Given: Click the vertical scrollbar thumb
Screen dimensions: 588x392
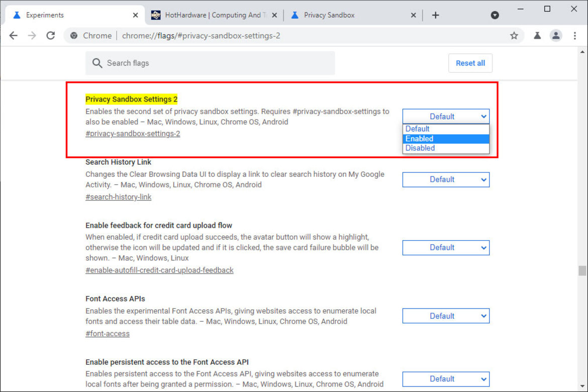Looking at the screenshot, I should pyautogui.click(x=582, y=270).
